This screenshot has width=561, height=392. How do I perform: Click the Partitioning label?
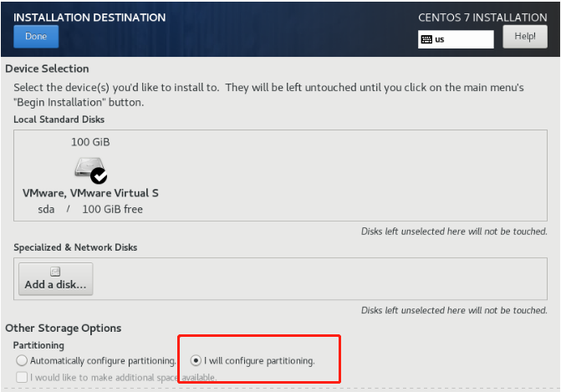pos(38,345)
